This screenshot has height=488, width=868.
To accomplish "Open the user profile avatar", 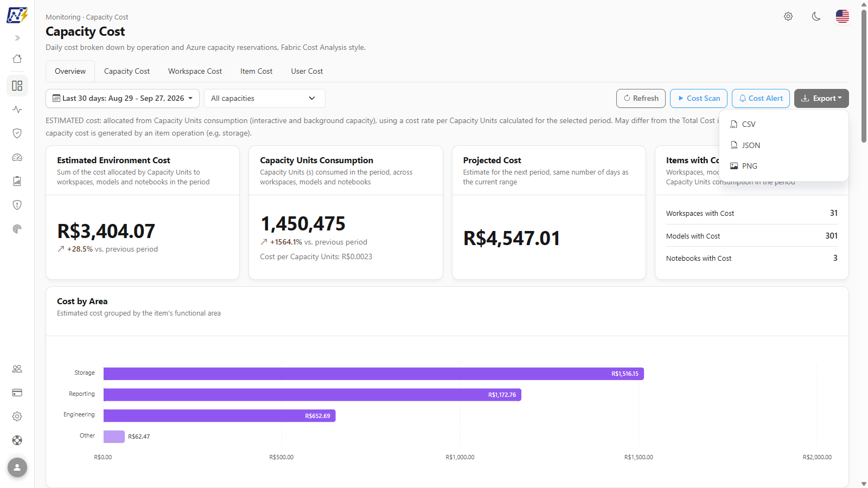I will pos(17,467).
